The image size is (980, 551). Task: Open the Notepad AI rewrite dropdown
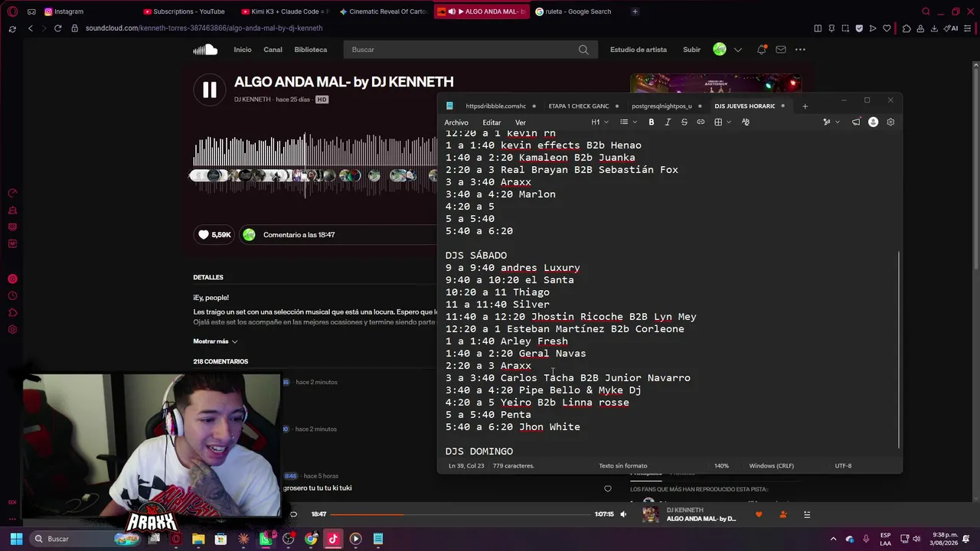click(x=830, y=122)
